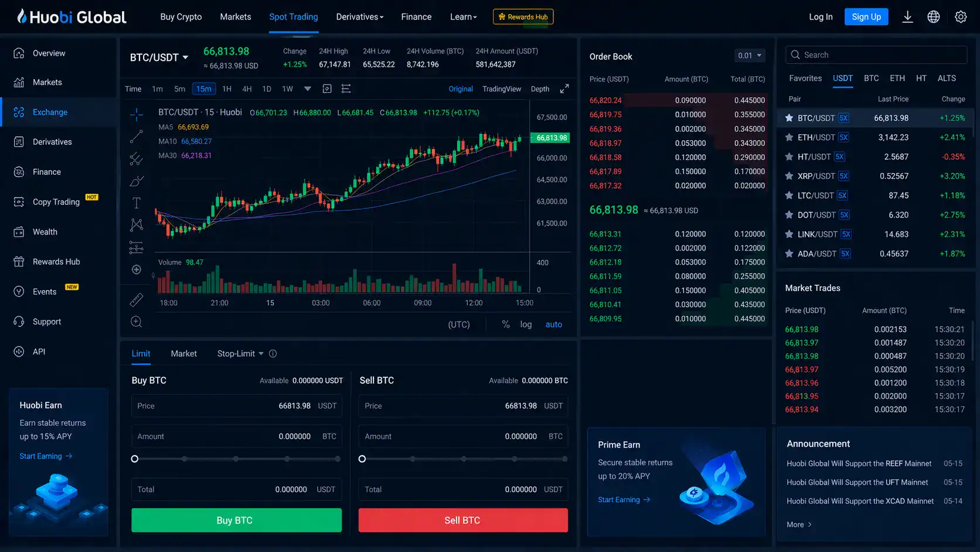Open the Stop-Limit order type dropdown

240,354
